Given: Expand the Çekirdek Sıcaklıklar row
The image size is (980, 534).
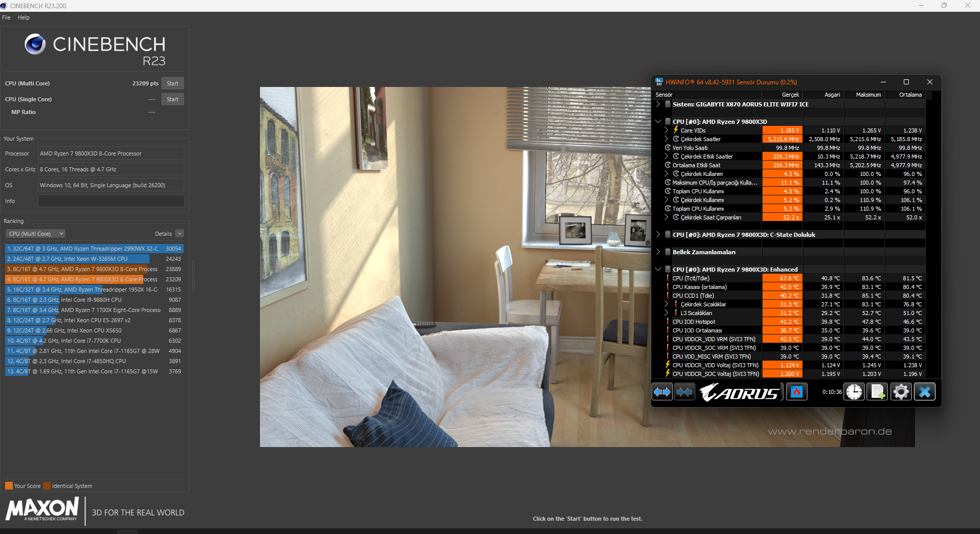Looking at the screenshot, I should click(x=666, y=304).
